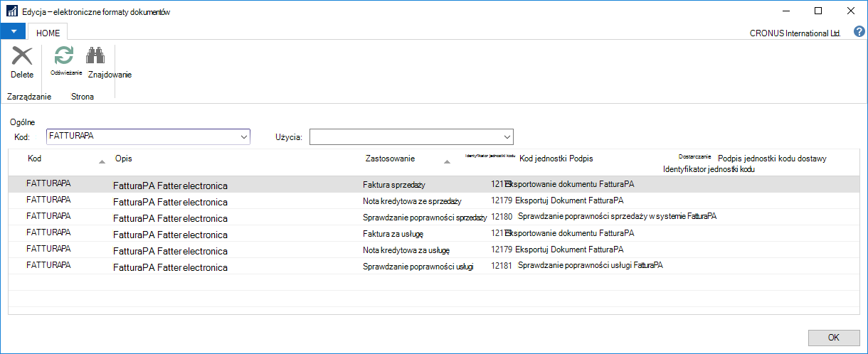The width and height of the screenshot is (868, 354).
Task: Click Sprawdzanie poprawności usługi FatturaPA text
Action: (591, 265)
